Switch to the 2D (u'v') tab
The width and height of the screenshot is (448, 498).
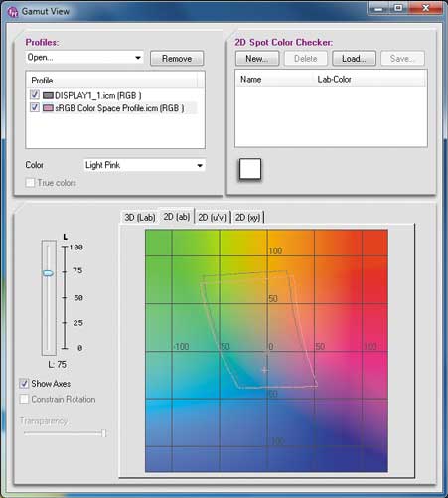pos(213,218)
